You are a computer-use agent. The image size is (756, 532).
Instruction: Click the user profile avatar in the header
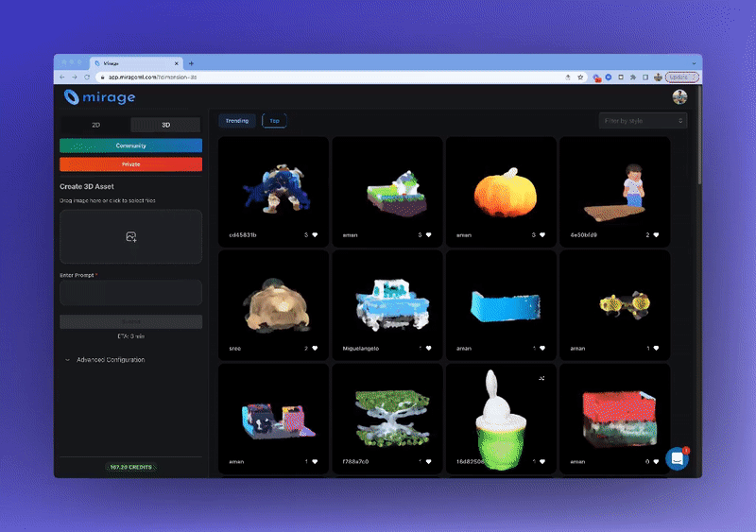tap(679, 96)
